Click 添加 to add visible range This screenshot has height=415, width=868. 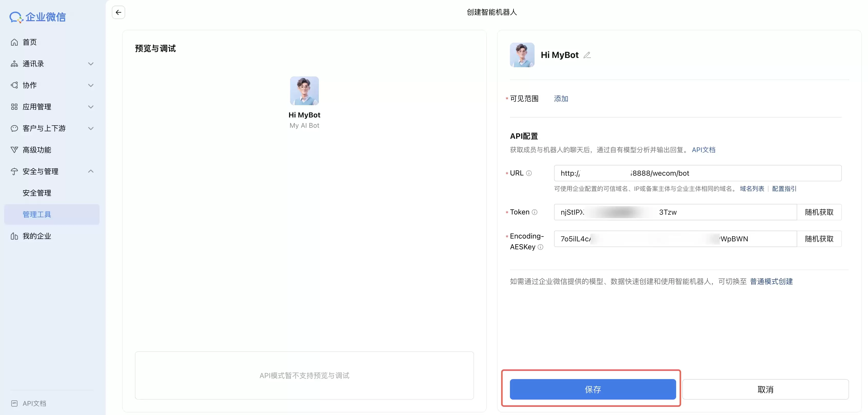pos(561,98)
